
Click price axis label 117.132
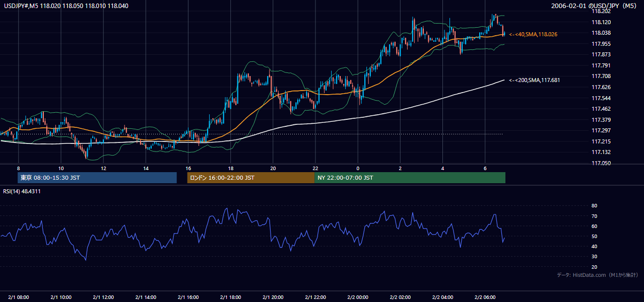tap(602, 152)
